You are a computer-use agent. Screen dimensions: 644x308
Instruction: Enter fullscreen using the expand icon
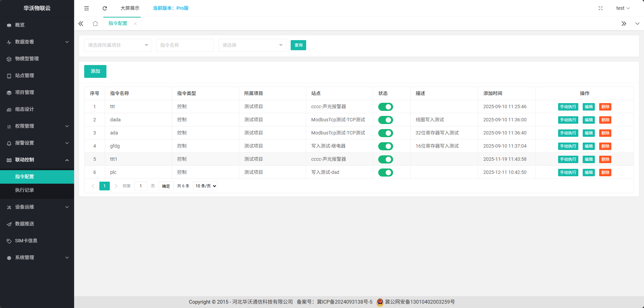coord(600,8)
